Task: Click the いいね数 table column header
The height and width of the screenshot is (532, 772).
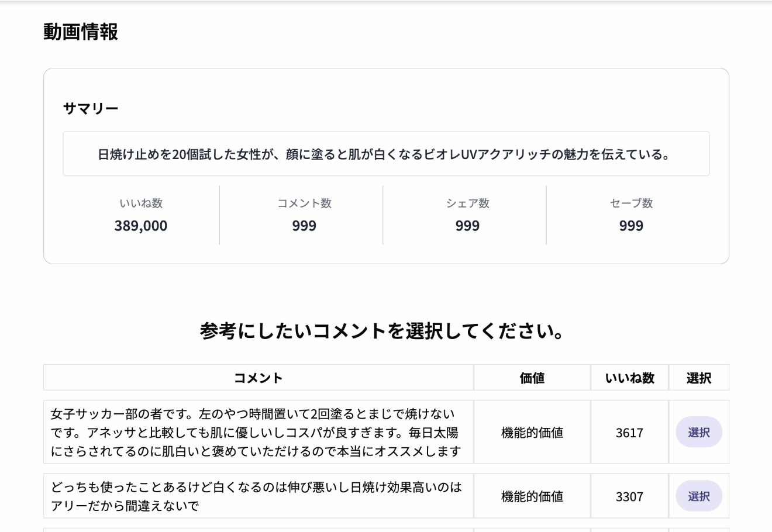Action: [x=629, y=378]
